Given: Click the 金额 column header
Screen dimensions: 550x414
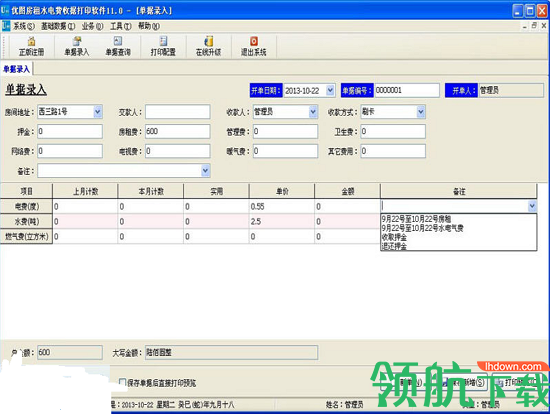Looking at the screenshot, I should point(348,191).
